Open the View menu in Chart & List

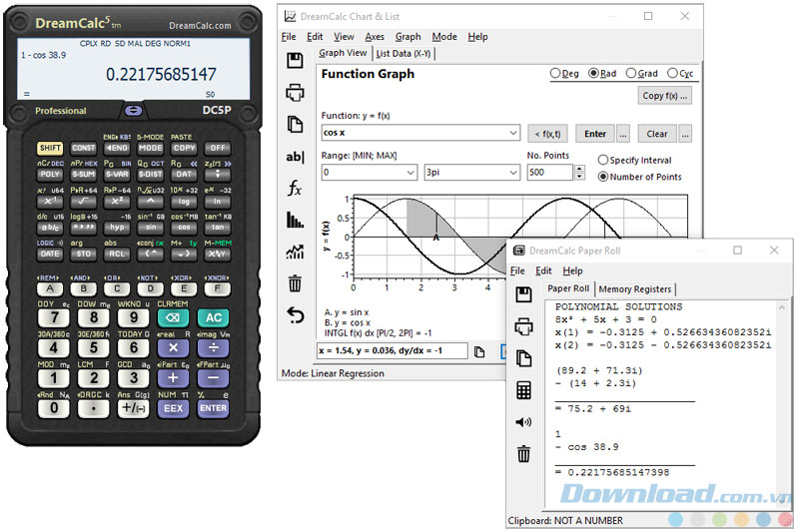pos(344,37)
